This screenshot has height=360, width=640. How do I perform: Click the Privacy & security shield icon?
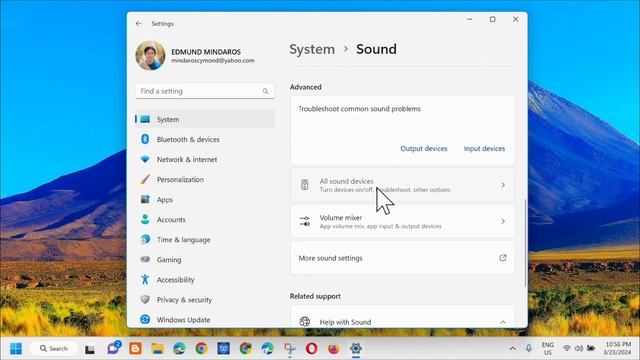point(145,299)
